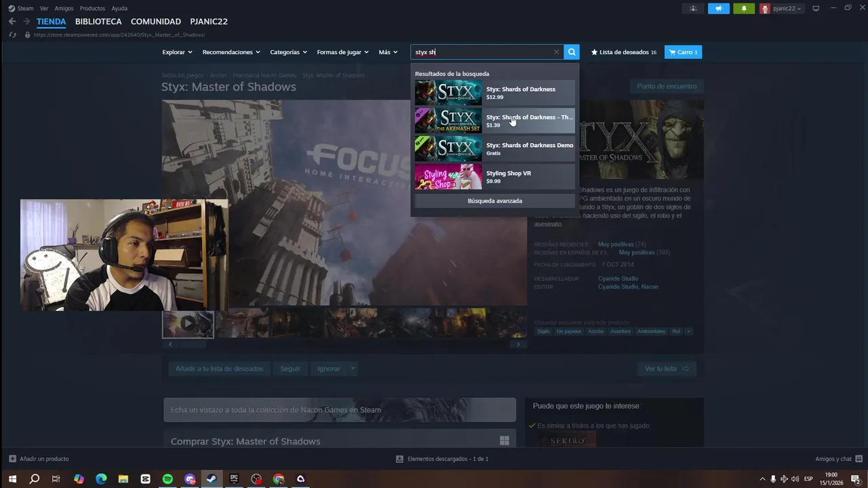Click the media strip left scroll arrow

170,344
